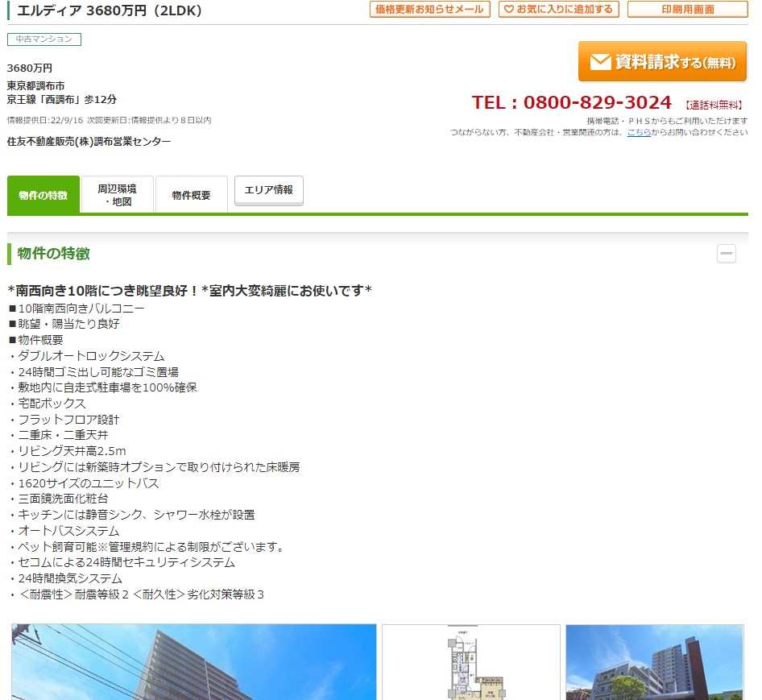Click the 京王線「西調布」歩12分 station text
The height and width of the screenshot is (700, 762).
[x=62, y=99]
